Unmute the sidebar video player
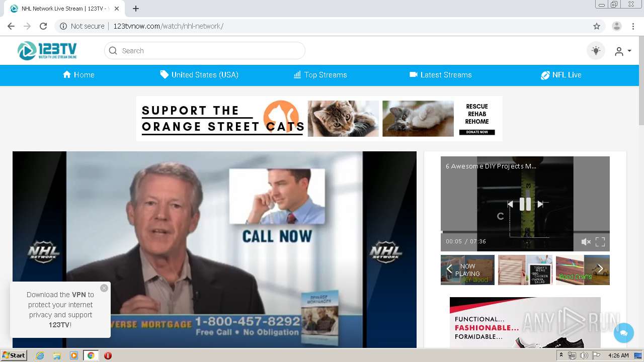The height and width of the screenshot is (362, 644). [586, 242]
